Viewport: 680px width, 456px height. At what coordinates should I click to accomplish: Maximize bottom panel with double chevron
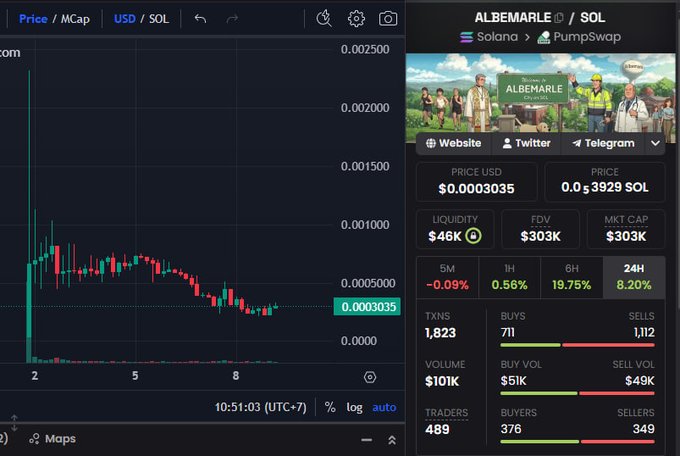tap(392, 440)
